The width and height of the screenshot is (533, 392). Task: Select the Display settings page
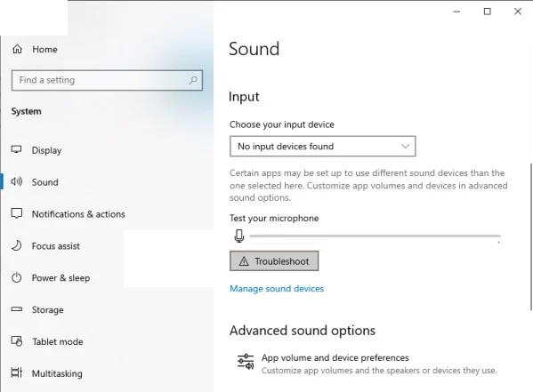[46, 150]
